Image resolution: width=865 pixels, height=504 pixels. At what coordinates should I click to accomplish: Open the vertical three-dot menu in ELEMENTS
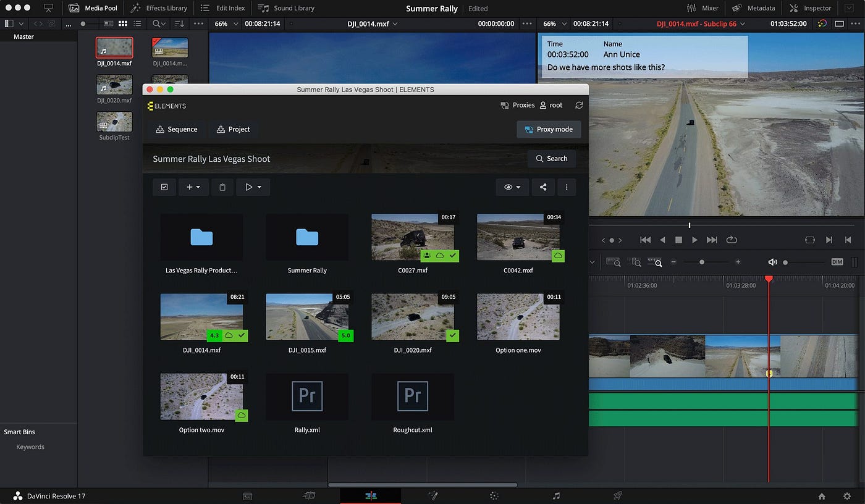click(567, 187)
